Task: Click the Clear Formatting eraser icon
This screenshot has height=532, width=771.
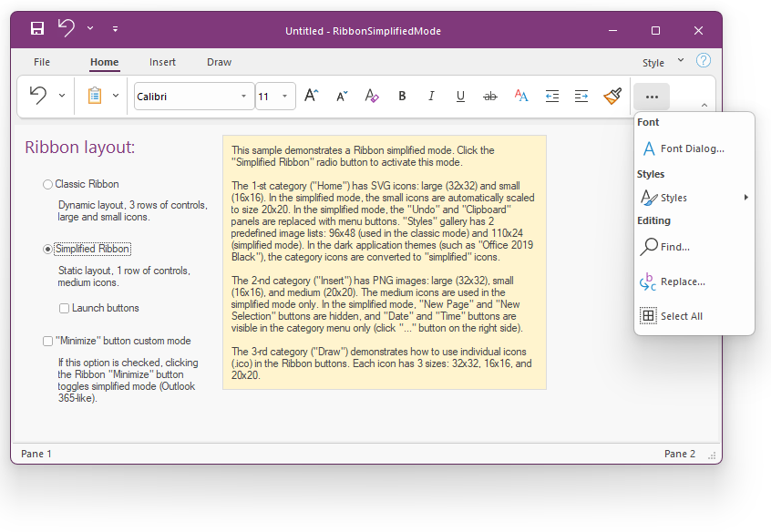Action: 371,97
